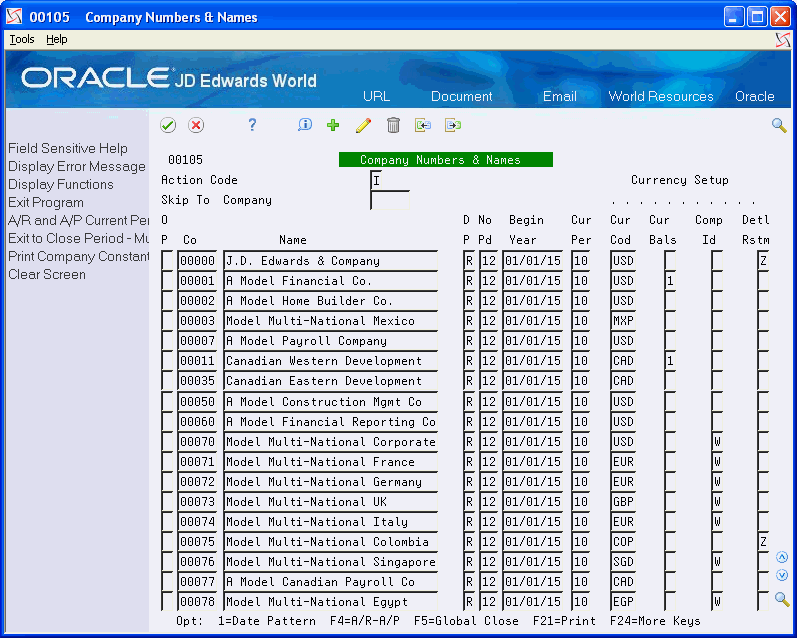Open the Help menu
797x638 pixels.
[x=56, y=39]
